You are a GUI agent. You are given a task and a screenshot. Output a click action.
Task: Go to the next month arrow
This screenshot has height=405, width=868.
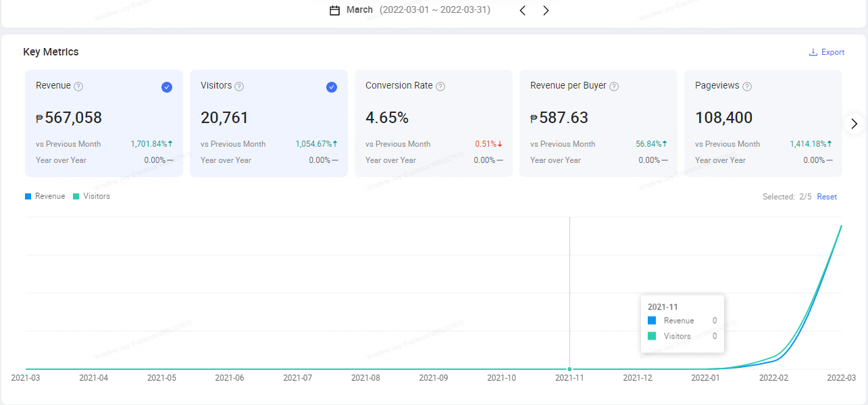[x=546, y=10]
